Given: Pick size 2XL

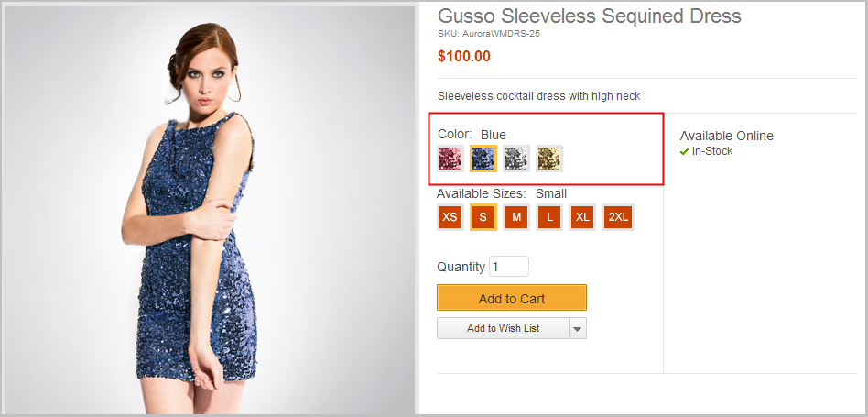Looking at the screenshot, I should coord(618,217).
